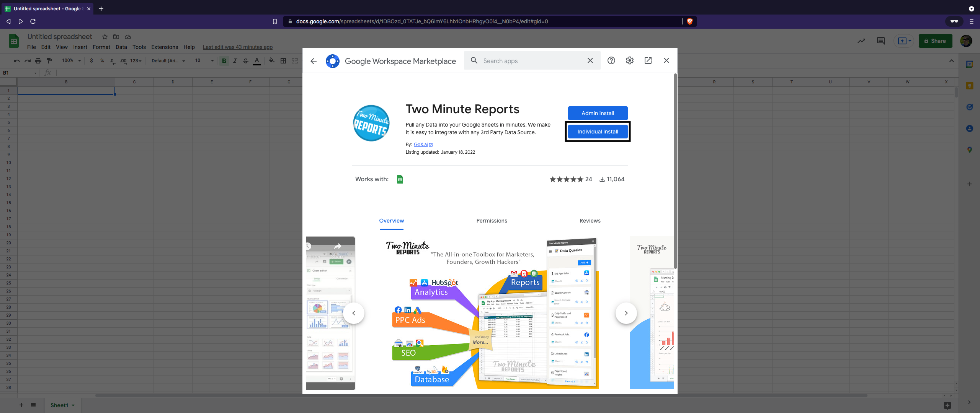The width and height of the screenshot is (980, 413).
Task: Open the all sheets list
Action: point(33,405)
